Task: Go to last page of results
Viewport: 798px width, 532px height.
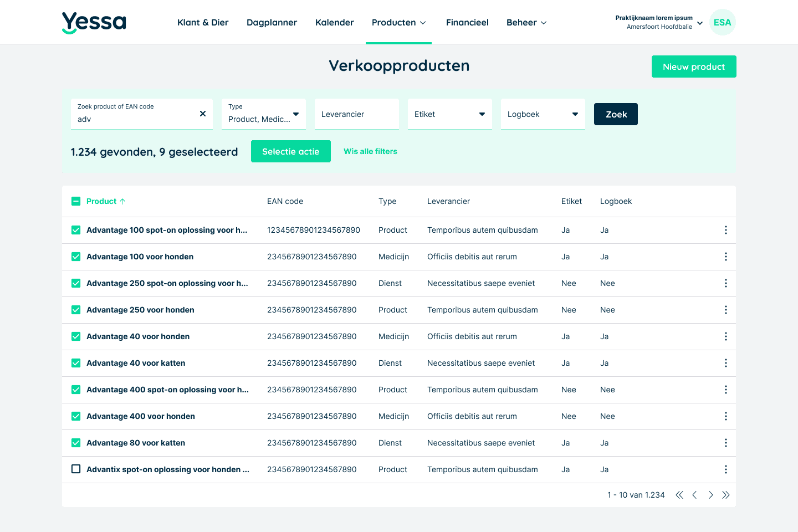Action: (x=726, y=495)
